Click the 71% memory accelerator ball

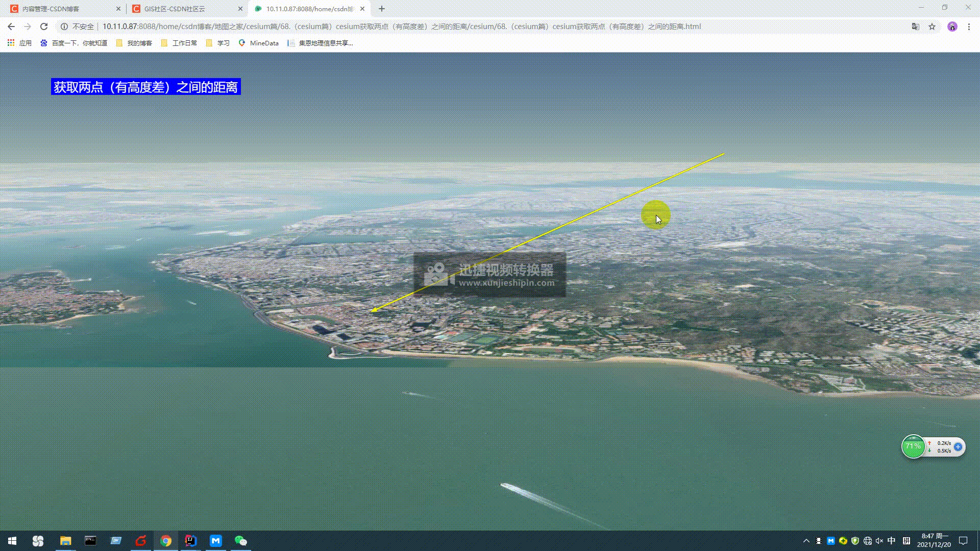click(x=913, y=446)
